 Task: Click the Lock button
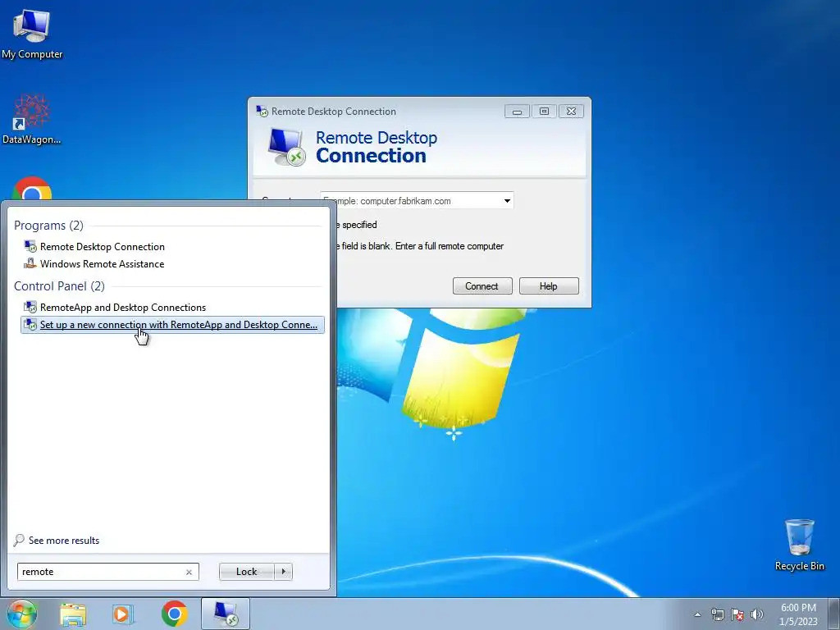(246, 572)
